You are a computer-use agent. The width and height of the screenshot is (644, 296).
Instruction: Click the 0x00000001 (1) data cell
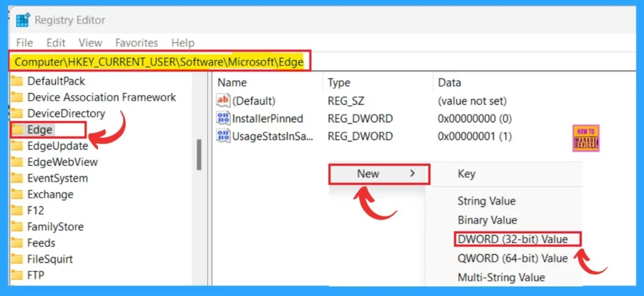[475, 136]
